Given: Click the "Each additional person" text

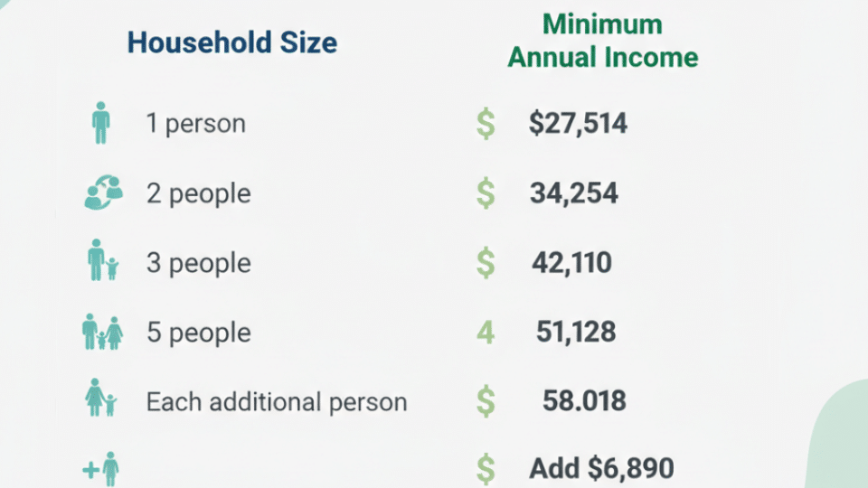Looking at the screenshot, I should tap(277, 401).
